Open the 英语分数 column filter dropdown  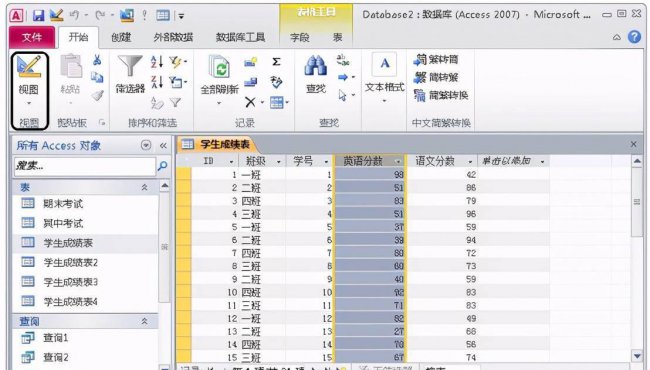[x=398, y=161]
